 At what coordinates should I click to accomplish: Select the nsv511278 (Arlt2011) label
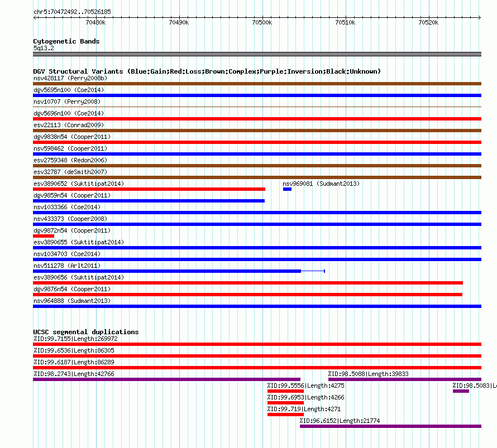tap(67, 266)
